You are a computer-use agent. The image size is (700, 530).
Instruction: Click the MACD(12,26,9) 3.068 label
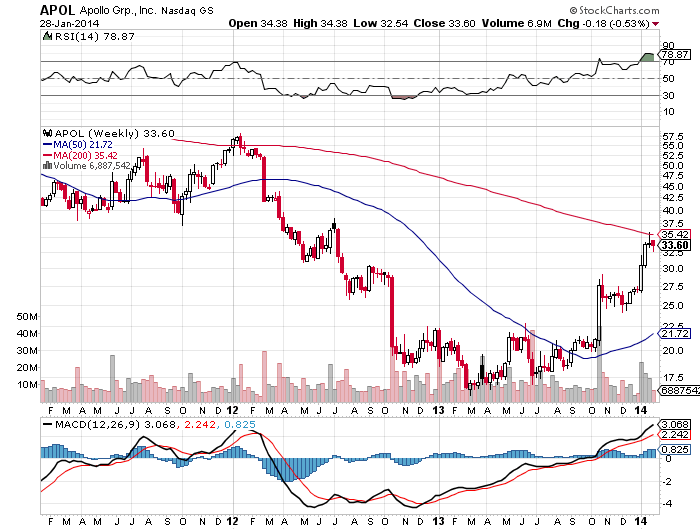[x=115, y=424]
